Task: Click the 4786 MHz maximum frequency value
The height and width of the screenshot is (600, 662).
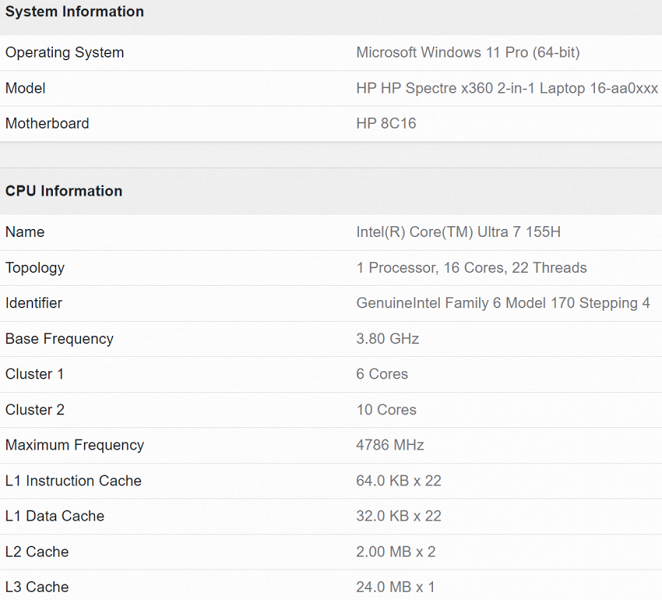Action: click(390, 445)
